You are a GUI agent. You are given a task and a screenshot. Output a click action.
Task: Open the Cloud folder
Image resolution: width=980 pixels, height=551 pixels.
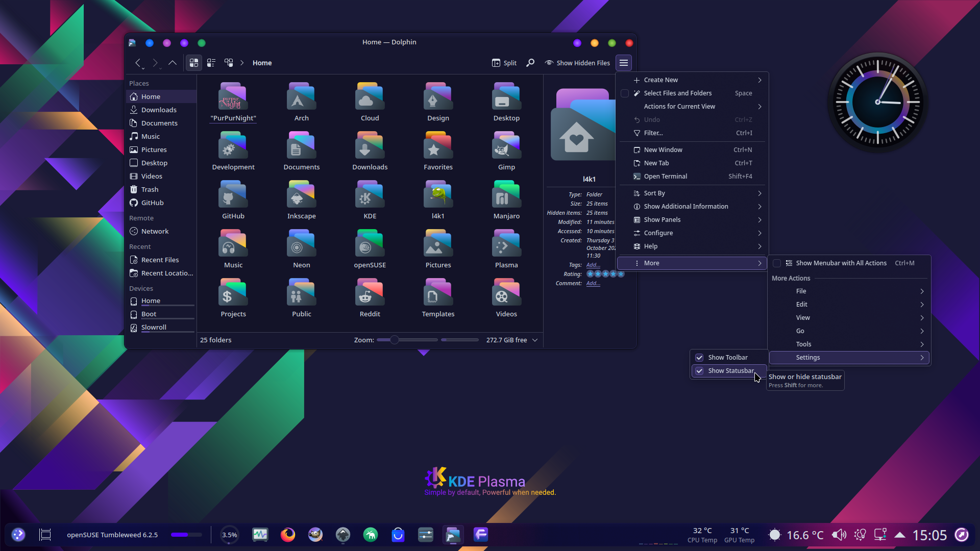click(x=370, y=102)
